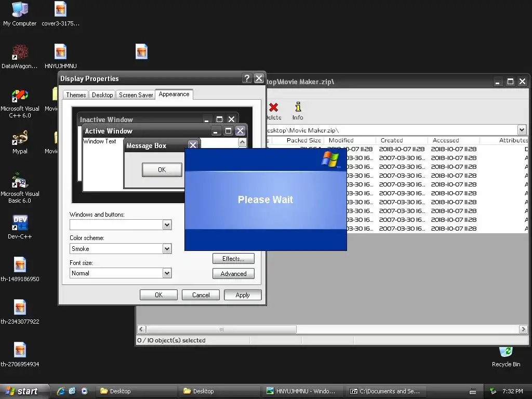Viewport: 532px width, 399px height.
Task: Open the Color scheme dropdown showing Smoke
Action: [x=167, y=249]
